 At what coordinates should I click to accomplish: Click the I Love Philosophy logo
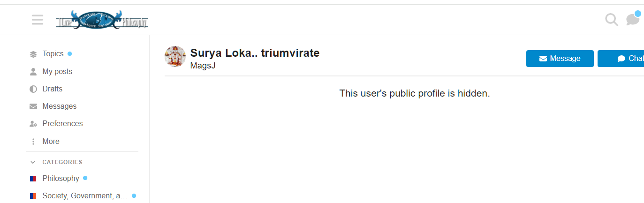coord(101,20)
